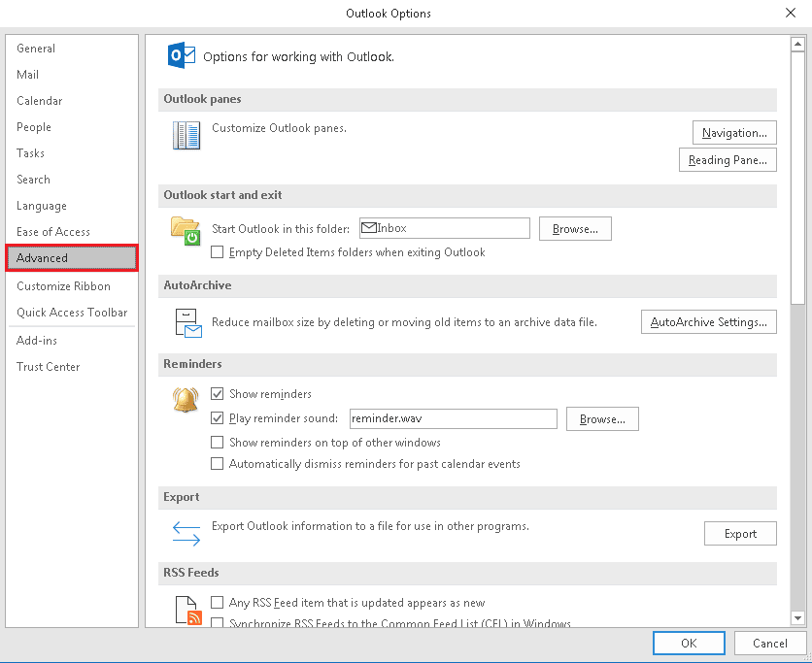Open the General options category

point(72,49)
